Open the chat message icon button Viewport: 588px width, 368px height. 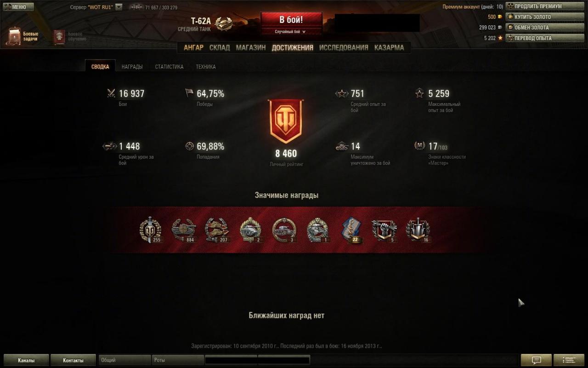(536, 360)
